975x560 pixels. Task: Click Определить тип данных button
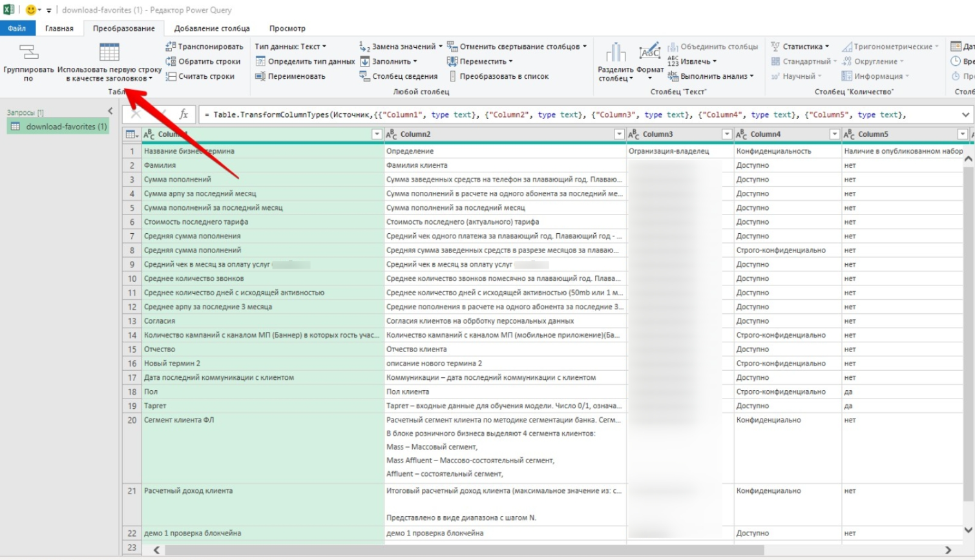pos(305,61)
